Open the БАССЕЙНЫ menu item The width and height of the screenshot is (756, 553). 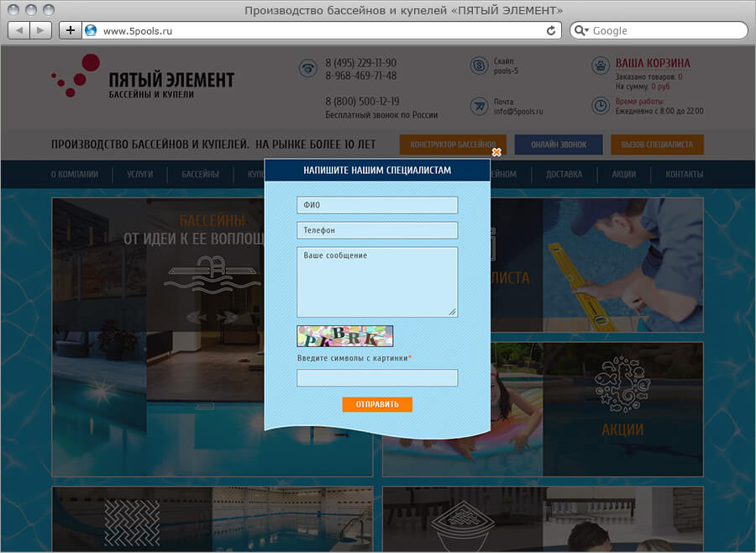click(x=200, y=174)
